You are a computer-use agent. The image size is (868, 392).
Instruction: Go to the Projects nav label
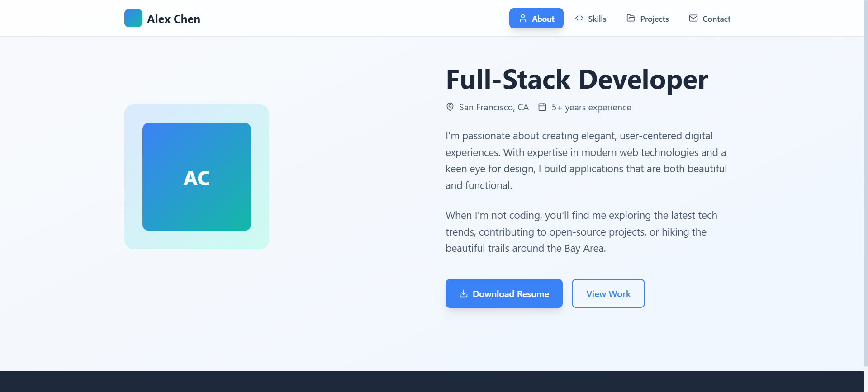tap(654, 19)
